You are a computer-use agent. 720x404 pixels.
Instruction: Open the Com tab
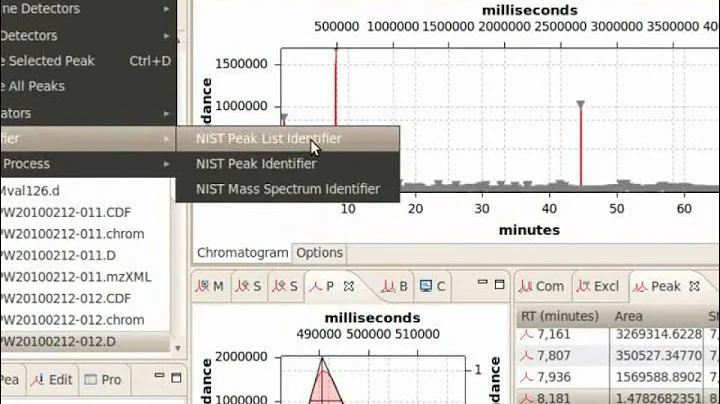pyautogui.click(x=542, y=286)
